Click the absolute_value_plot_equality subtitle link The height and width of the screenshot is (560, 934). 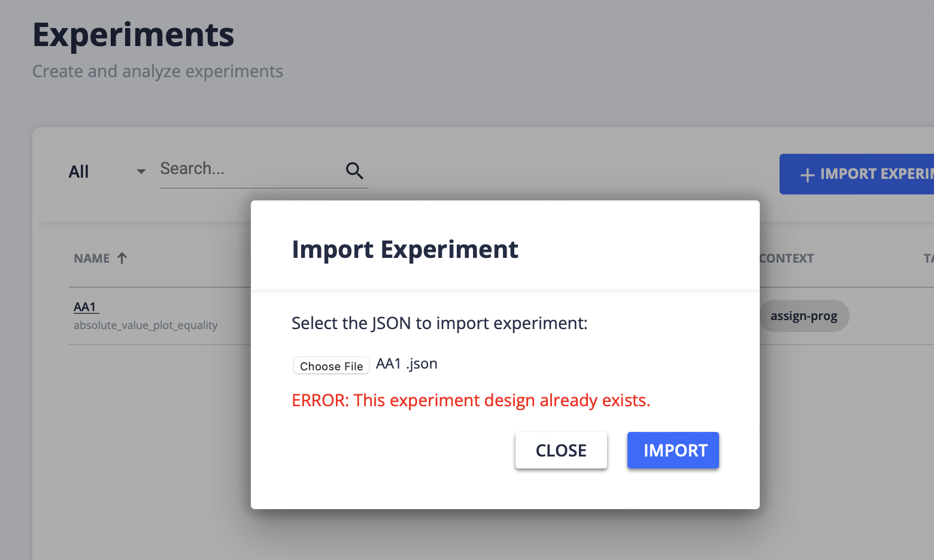145,325
